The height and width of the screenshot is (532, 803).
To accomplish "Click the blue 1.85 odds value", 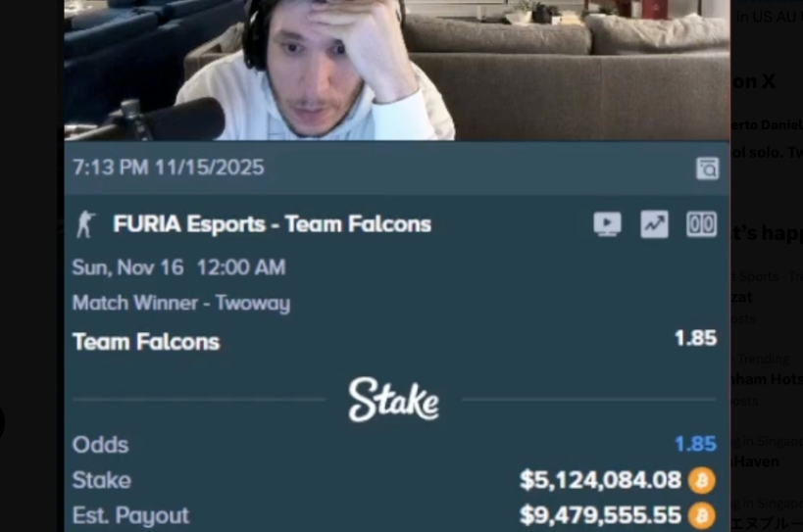I will (x=695, y=444).
